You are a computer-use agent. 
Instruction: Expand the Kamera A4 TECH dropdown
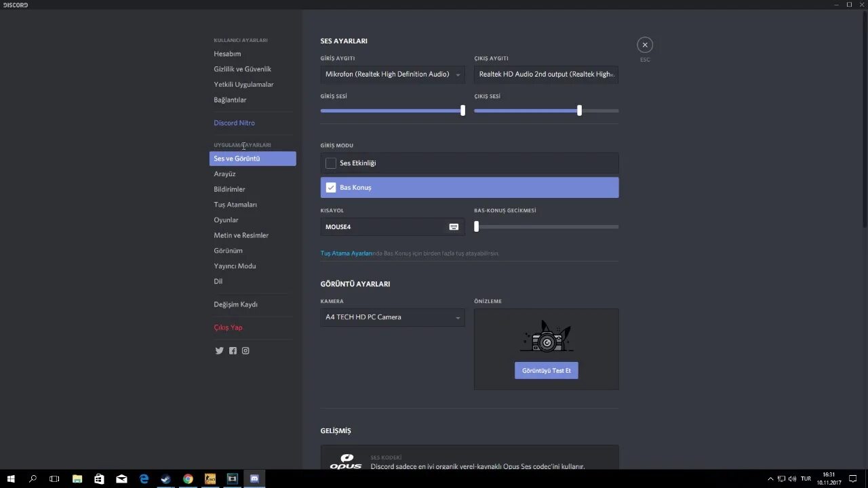(393, 317)
